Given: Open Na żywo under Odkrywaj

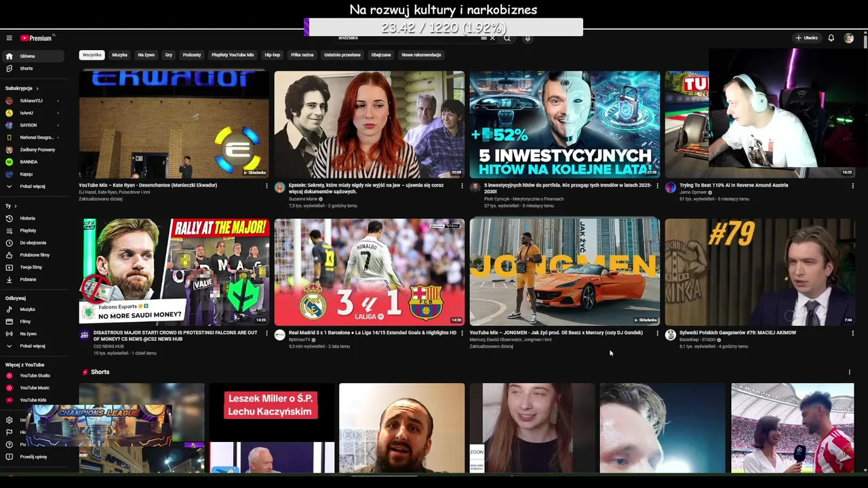Looking at the screenshot, I should 33,333.
